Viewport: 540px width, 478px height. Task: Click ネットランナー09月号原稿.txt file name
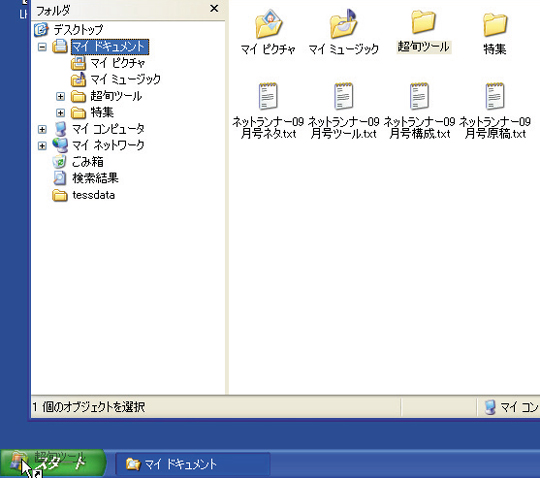click(x=495, y=127)
